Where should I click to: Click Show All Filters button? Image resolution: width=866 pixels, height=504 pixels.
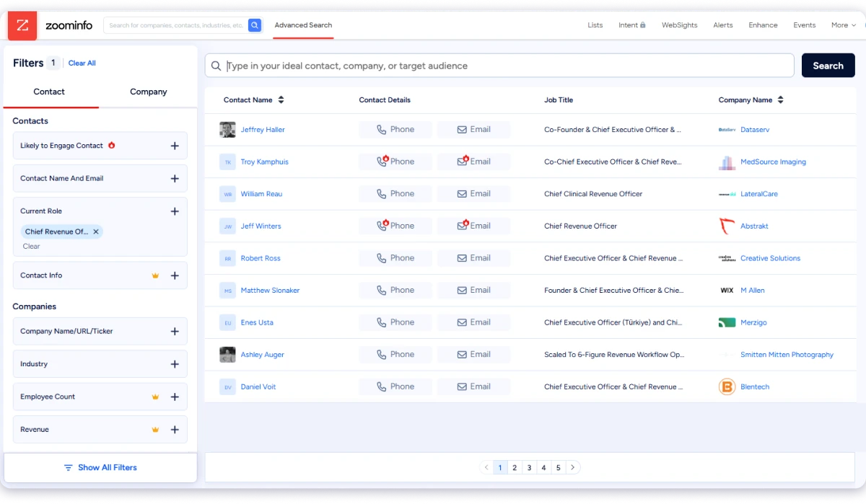click(100, 468)
